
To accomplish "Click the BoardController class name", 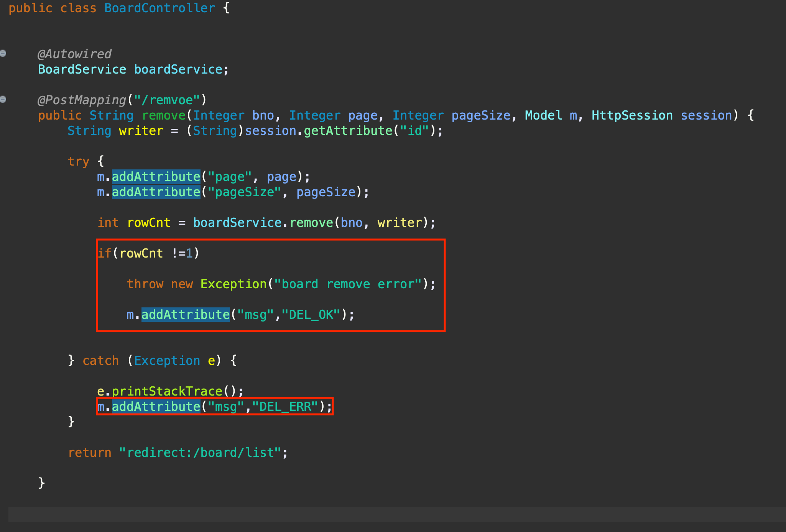I will (160, 8).
